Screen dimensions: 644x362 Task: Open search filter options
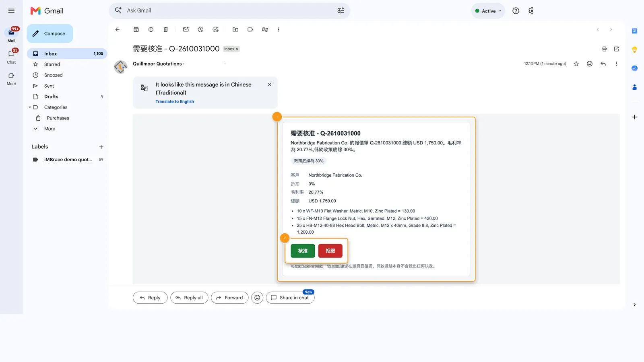[x=341, y=10]
